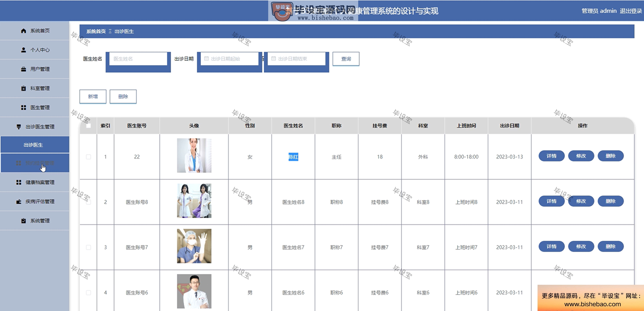Screen dimensions: 644x311
Task: Click the avatar photo of doctor 陈红
Action: 194,156
